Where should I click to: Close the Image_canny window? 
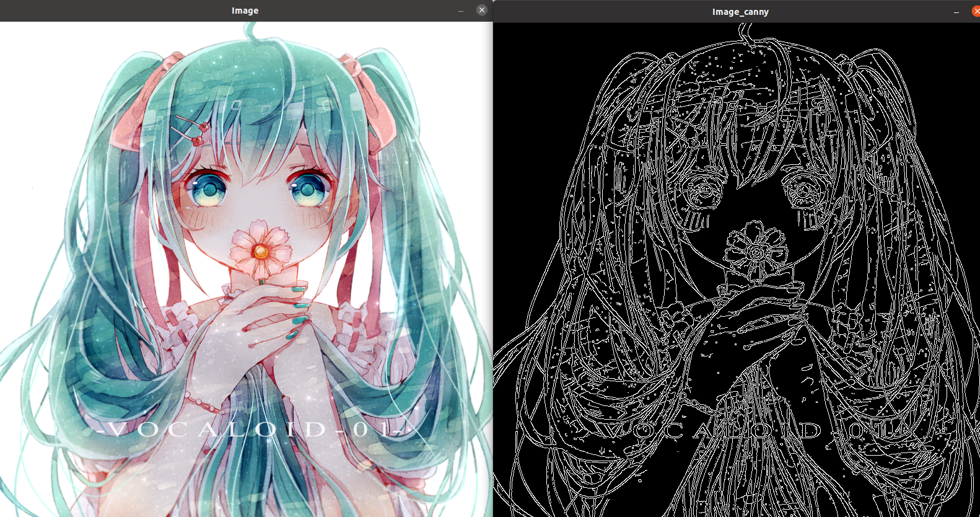click(x=976, y=11)
